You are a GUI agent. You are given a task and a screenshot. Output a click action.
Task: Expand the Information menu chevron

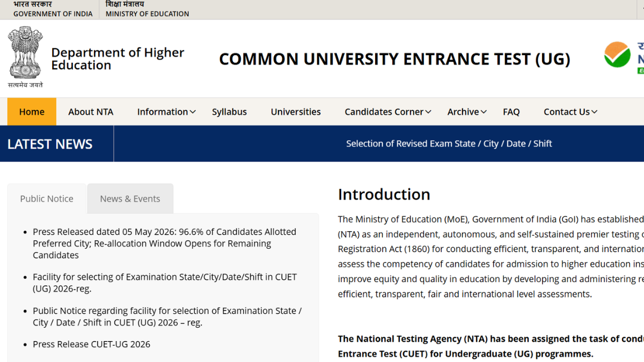click(193, 112)
